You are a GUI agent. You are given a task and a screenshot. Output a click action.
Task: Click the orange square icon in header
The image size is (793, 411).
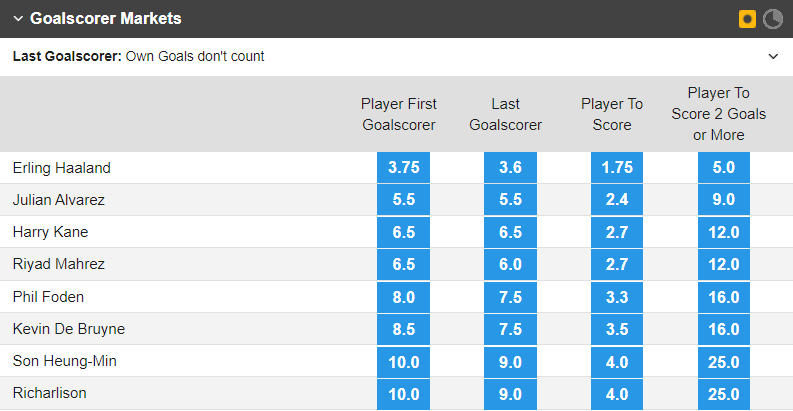[747, 19]
